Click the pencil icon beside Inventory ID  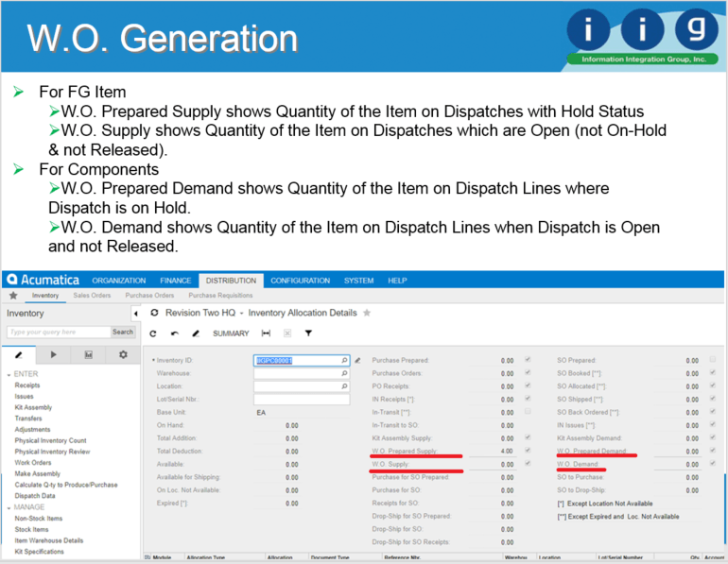click(357, 360)
